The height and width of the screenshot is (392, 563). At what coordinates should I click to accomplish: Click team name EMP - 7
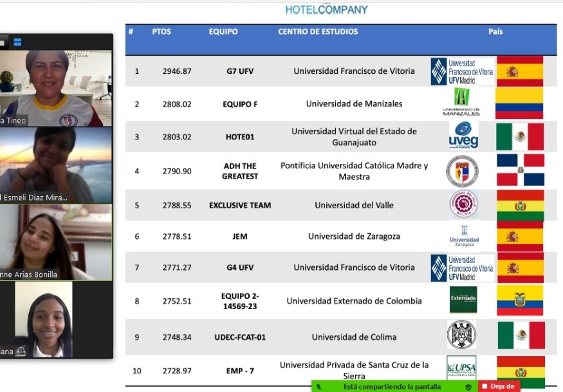[x=240, y=371]
